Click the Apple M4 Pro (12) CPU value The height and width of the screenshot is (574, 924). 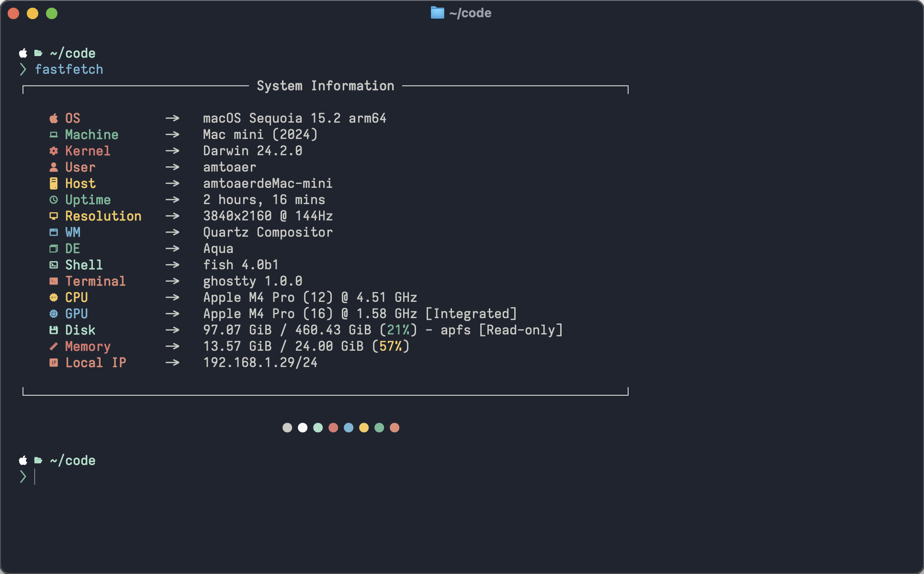point(310,298)
